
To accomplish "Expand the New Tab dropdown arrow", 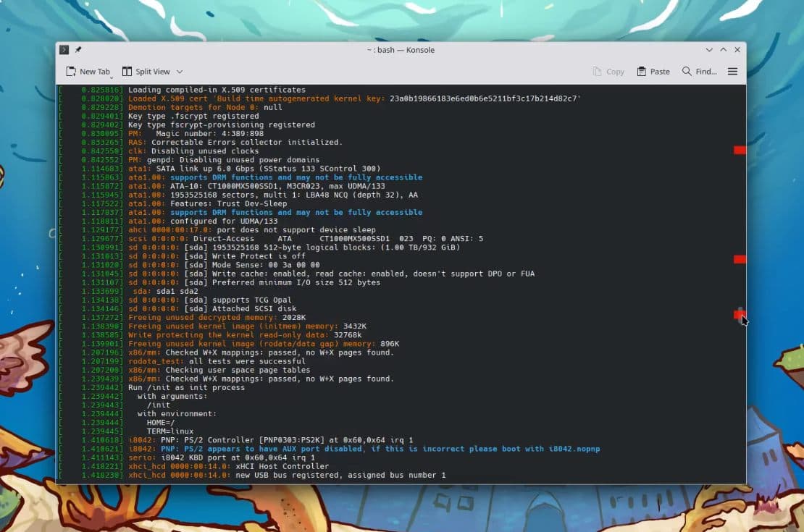I will 111,76.
